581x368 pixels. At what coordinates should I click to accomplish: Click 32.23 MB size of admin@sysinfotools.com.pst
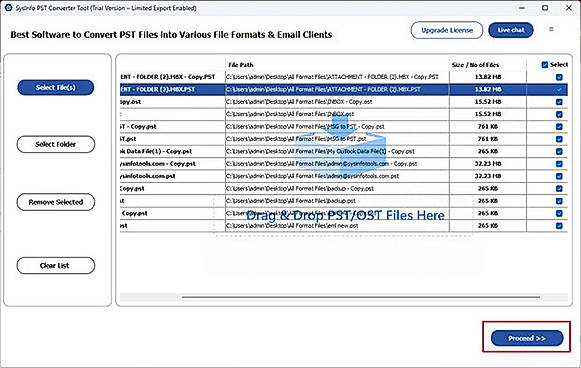coord(488,176)
